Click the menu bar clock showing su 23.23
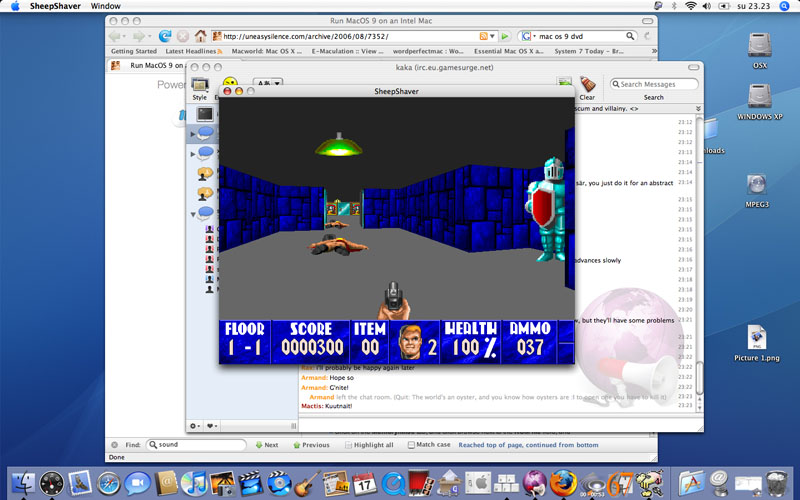The width and height of the screenshot is (800, 500). [x=754, y=6]
